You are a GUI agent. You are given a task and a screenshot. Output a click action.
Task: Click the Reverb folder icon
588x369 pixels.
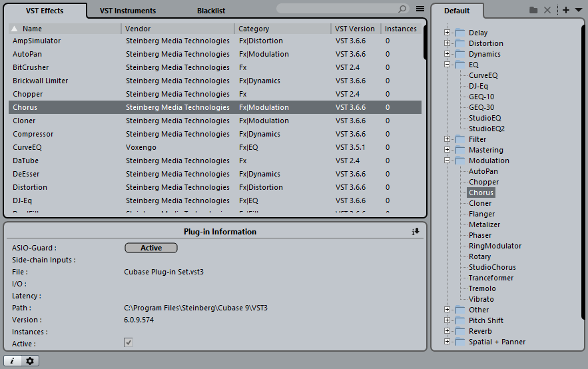tap(460, 331)
